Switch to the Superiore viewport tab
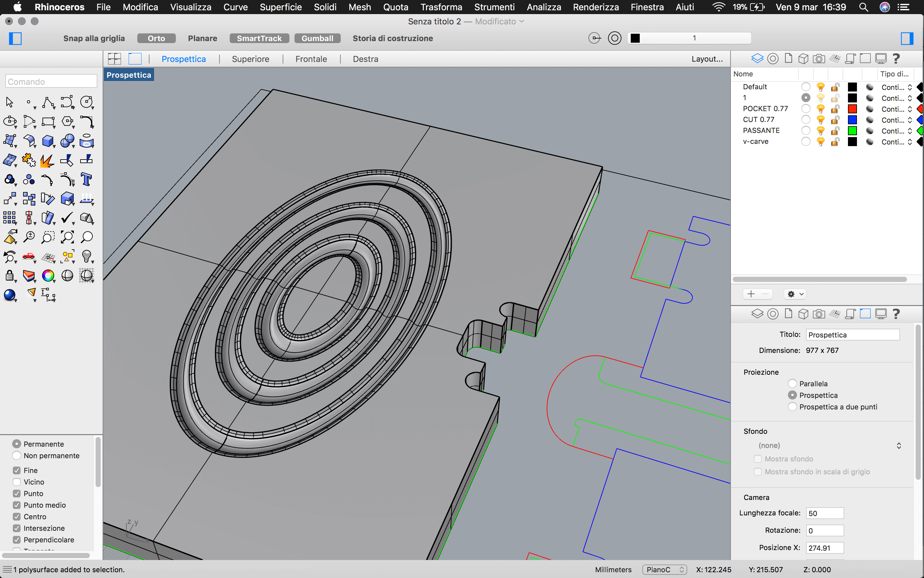Image resolution: width=924 pixels, height=578 pixels. (x=251, y=59)
